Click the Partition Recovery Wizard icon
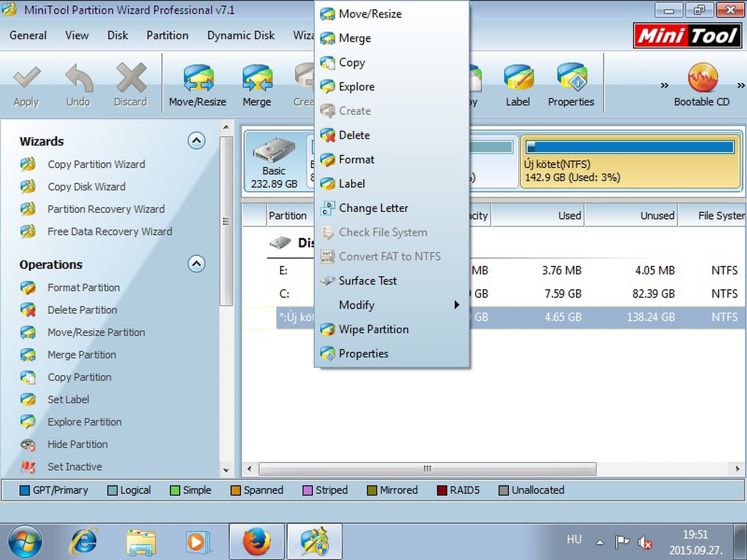 28,209
